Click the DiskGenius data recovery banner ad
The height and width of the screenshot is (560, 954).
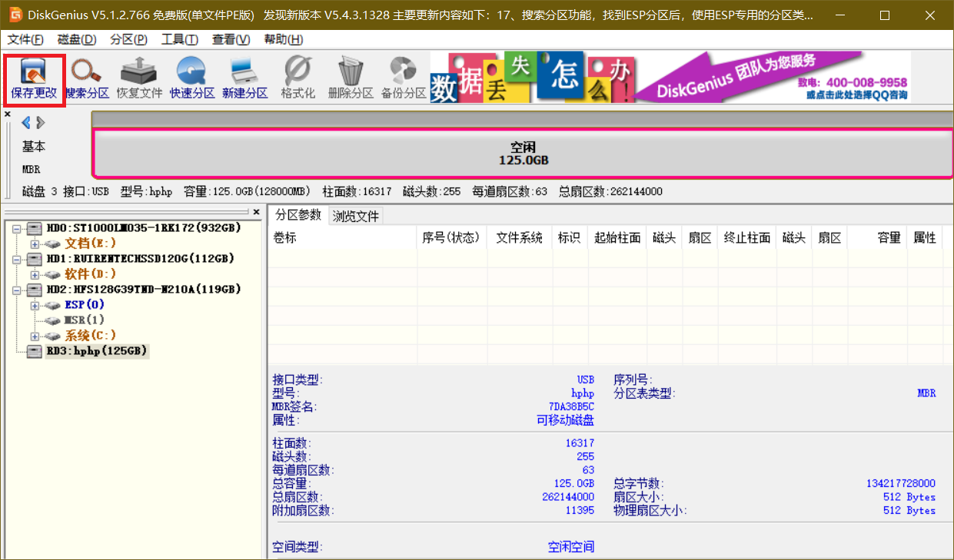click(x=669, y=77)
